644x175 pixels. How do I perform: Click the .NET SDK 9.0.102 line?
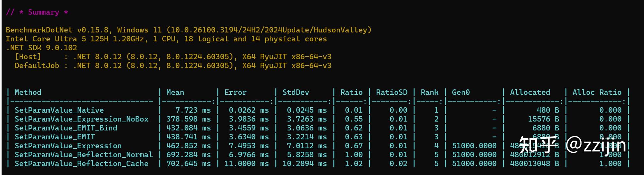point(41,48)
